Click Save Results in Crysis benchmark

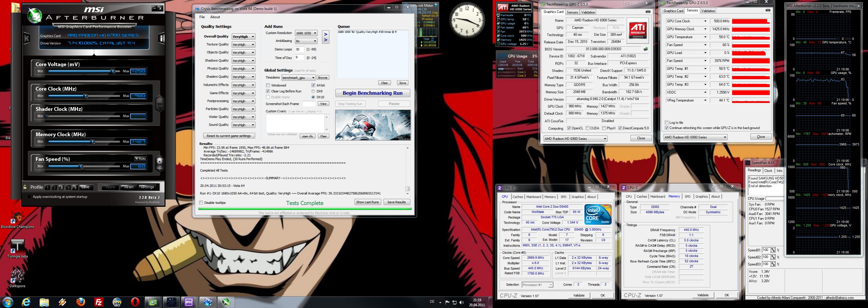pyautogui.click(x=396, y=202)
